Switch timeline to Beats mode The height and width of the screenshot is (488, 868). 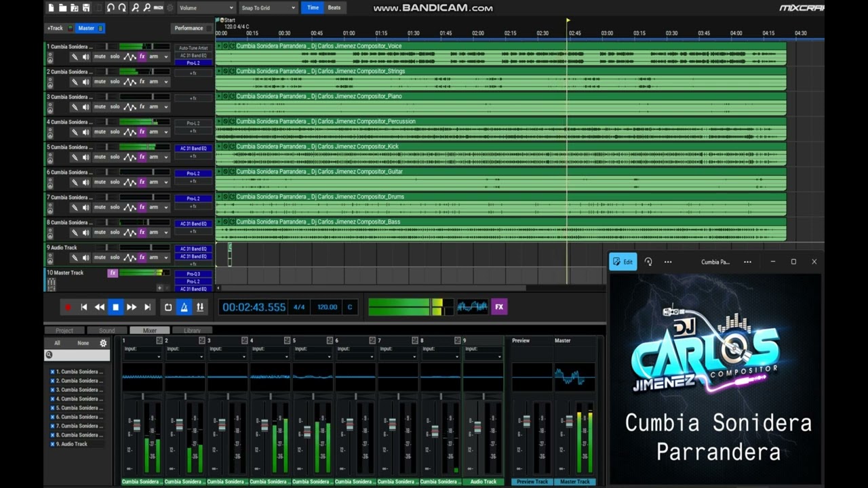pyautogui.click(x=334, y=8)
